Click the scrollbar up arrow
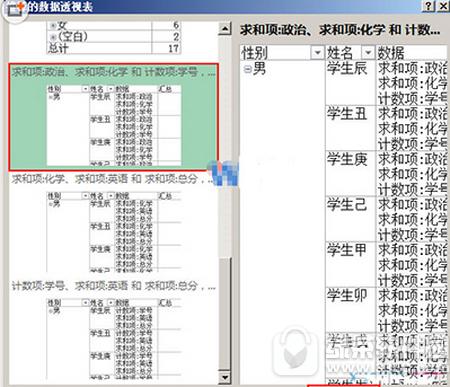 tap(225, 29)
